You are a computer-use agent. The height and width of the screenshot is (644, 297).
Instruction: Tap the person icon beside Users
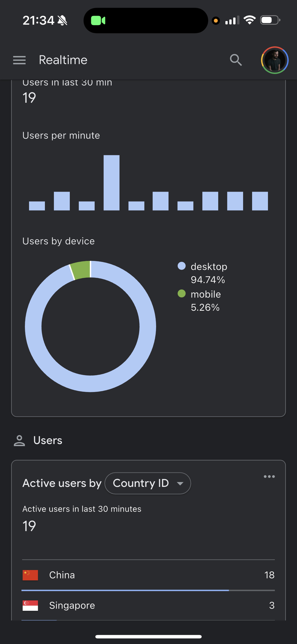tap(19, 440)
